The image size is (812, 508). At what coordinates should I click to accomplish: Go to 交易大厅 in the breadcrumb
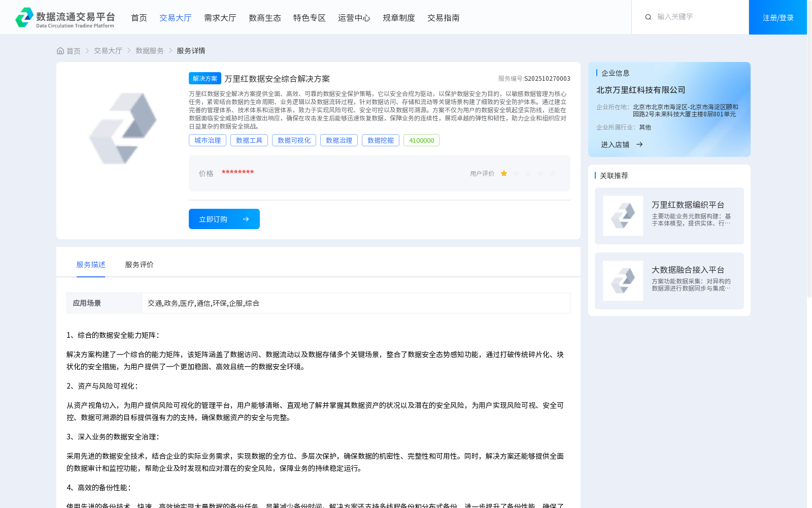click(108, 51)
